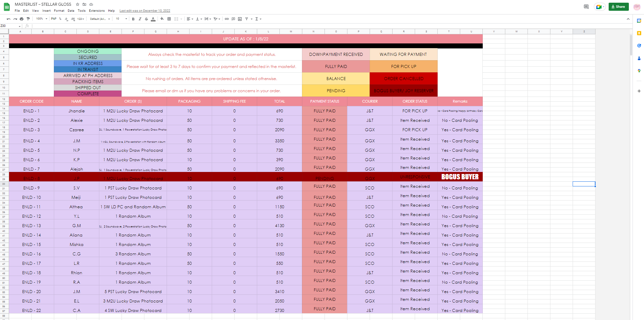Open Google Calendar side panel
The width and height of the screenshot is (644, 320).
[x=639, y=21]
